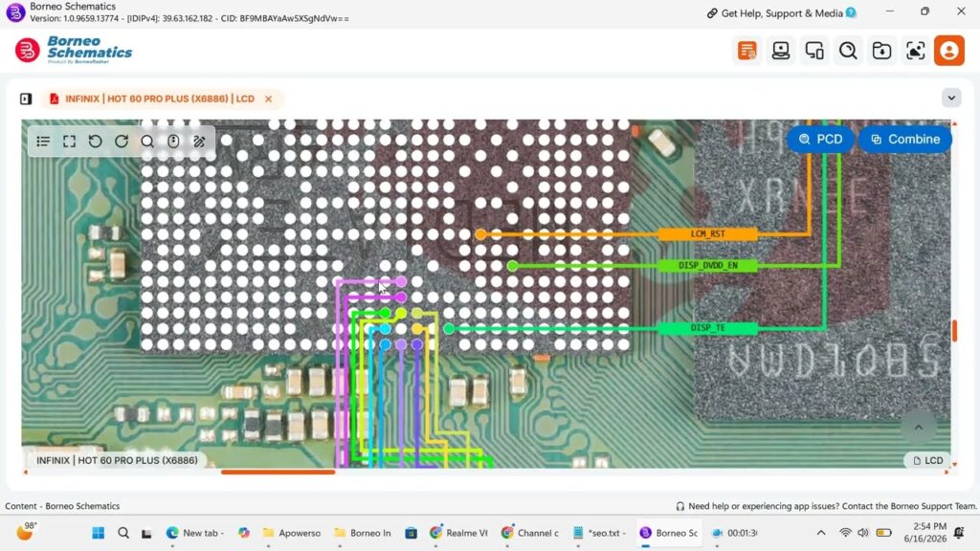Close the INFINIX HOT 60 PRO PLUS tab

tap(268, 99)
